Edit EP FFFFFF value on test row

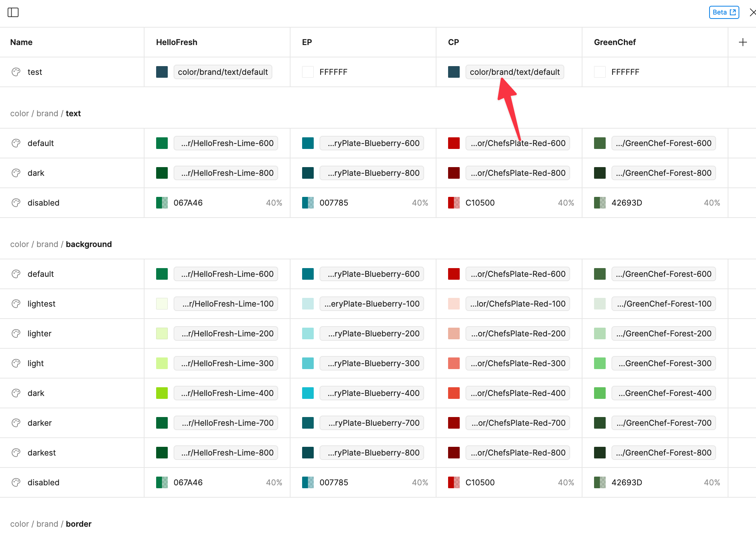click(x=333, y=72)
